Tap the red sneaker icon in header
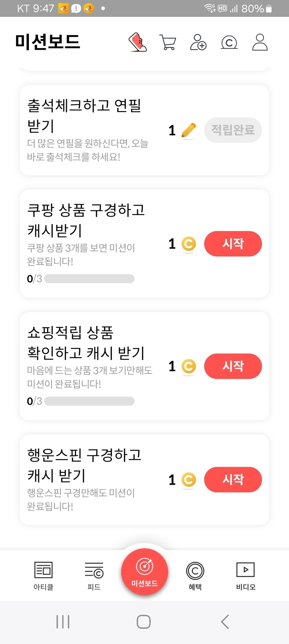Viewport: 289px width, 644px height. [x=138, y=42]
